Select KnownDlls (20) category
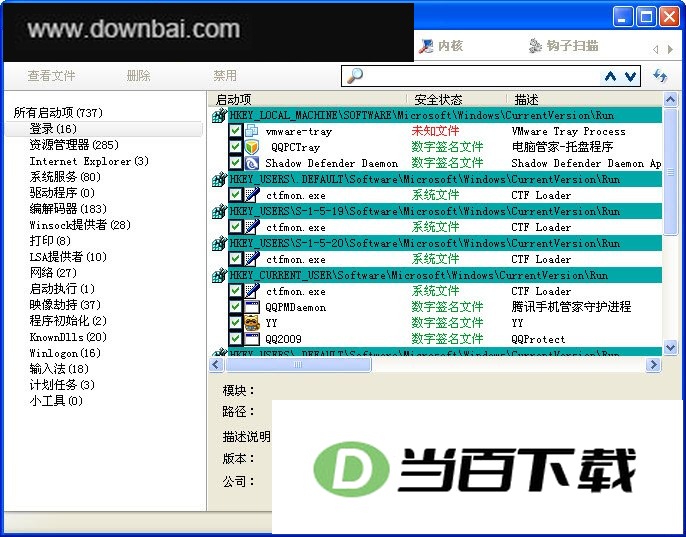 pos(68,337)
